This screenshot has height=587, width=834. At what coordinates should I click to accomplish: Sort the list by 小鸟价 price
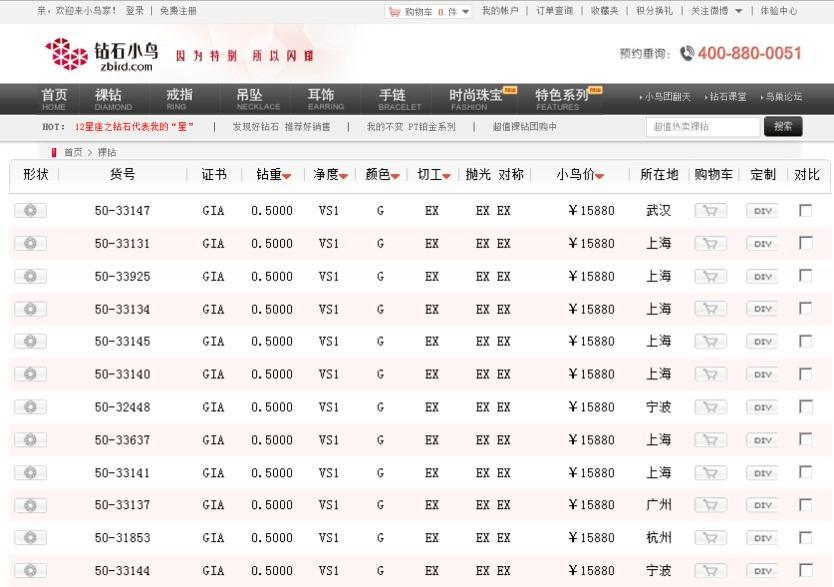click(x=599, y=176)
